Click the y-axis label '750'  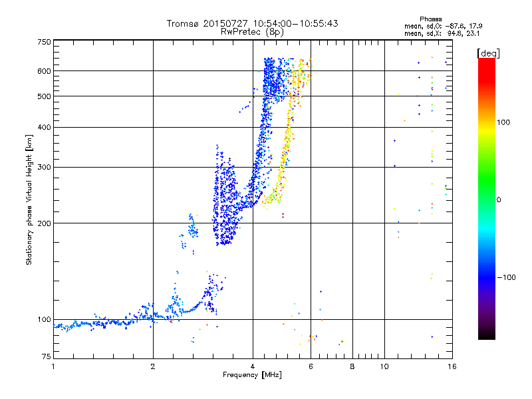[44, 42]
